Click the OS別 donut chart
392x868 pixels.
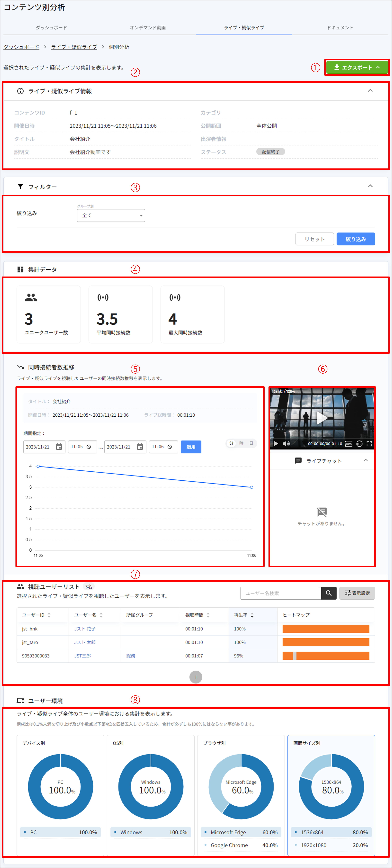point(151,787)
